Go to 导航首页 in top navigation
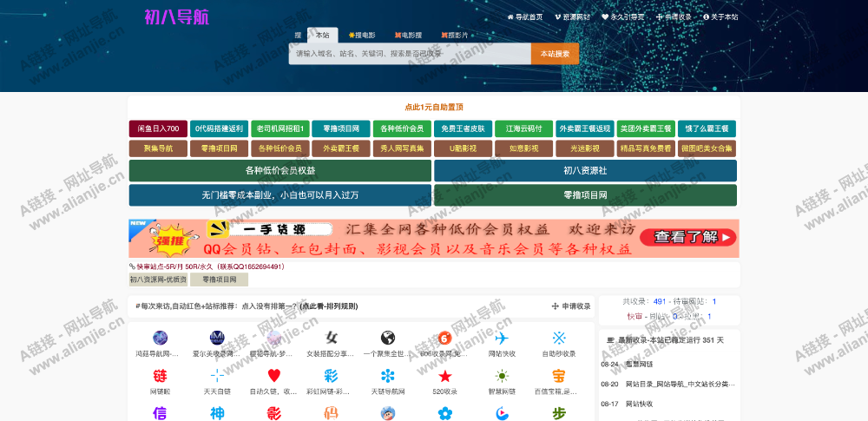 click(525, 17)
